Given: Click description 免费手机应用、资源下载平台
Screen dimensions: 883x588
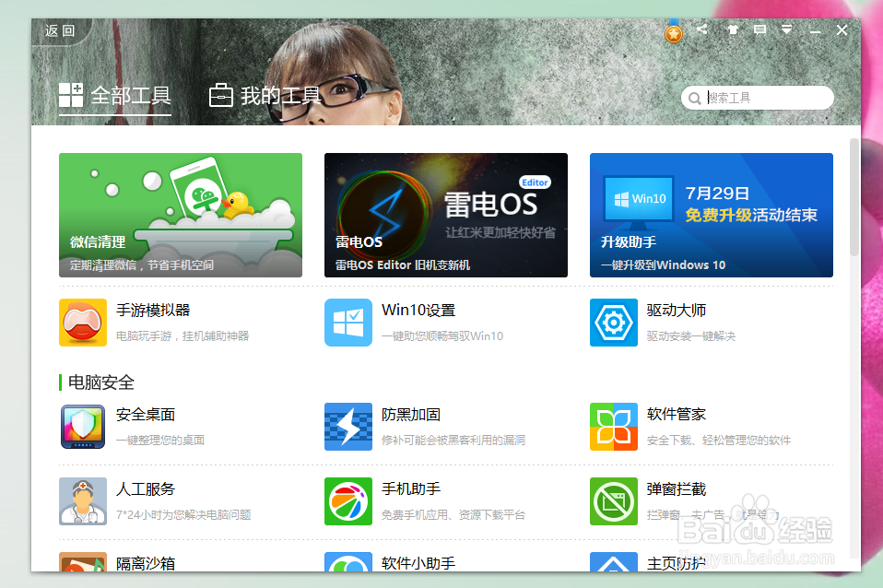Looking at the screenshot, I should tap(453, 515).
